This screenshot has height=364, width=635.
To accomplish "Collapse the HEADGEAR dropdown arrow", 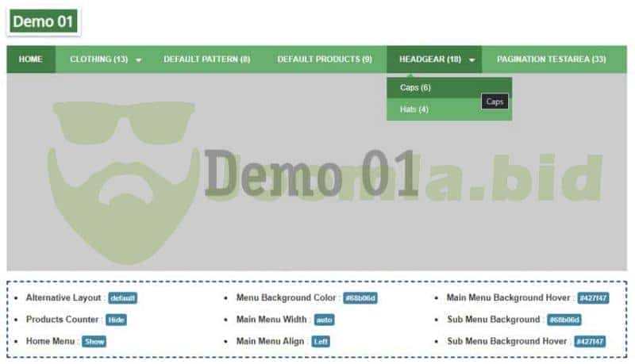I will tap(472, 60).
